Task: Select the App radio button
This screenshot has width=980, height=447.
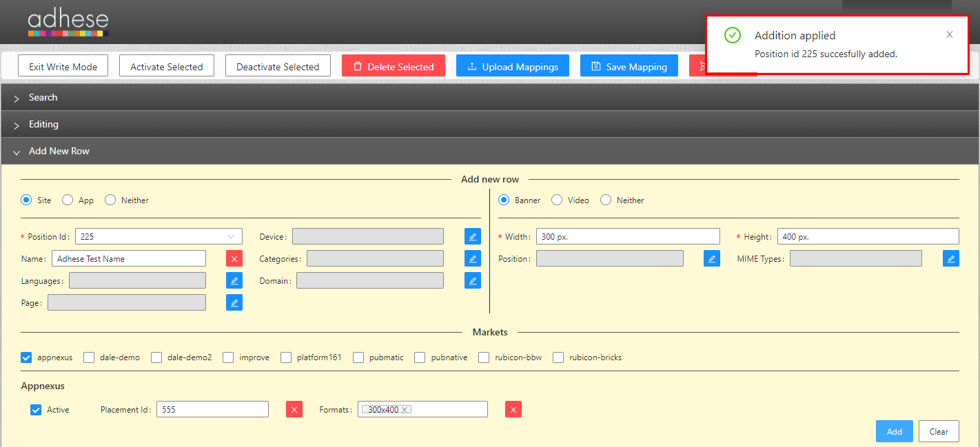Action: click(68, 200)
